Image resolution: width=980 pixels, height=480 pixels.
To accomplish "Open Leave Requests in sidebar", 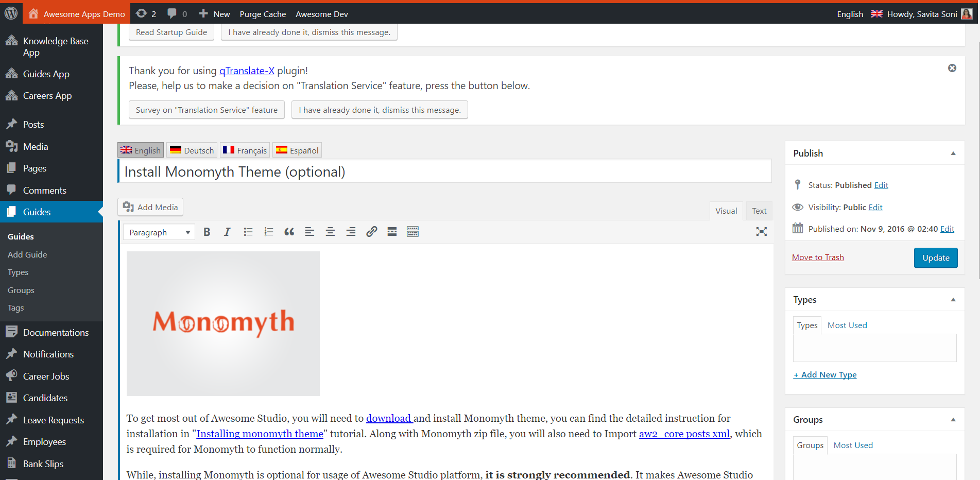I will [x=51, y=420].
